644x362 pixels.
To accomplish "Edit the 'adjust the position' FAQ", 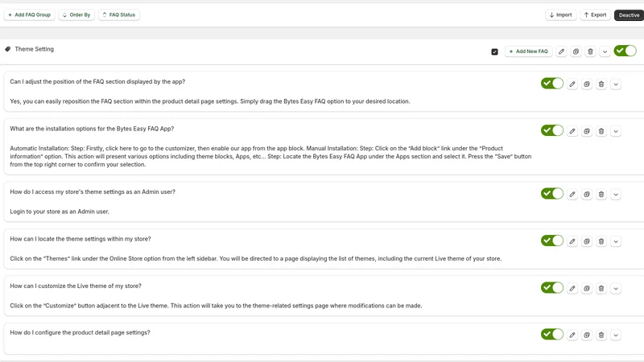I will pos(572,84).
